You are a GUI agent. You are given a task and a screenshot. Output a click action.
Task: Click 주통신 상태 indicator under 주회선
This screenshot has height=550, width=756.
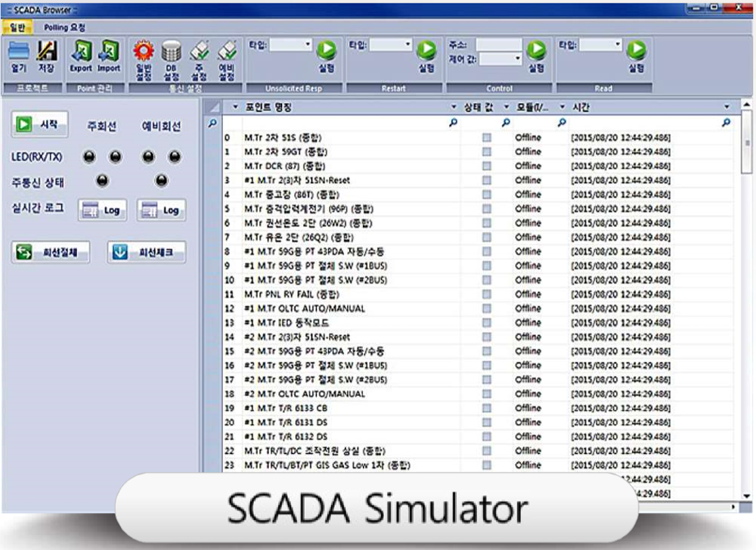102,181
